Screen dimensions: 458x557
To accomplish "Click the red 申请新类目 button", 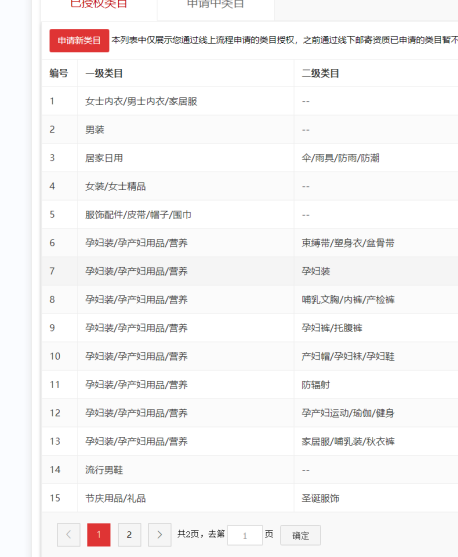I will click(79, 40).
